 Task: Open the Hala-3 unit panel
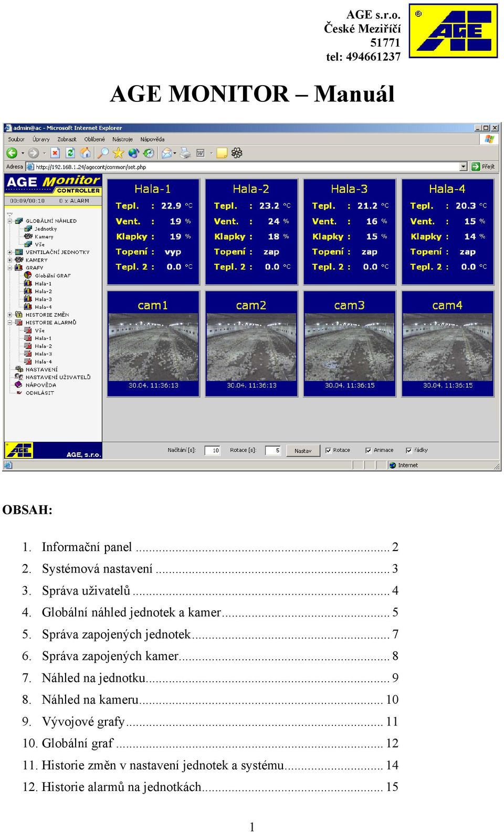(349, 232)
